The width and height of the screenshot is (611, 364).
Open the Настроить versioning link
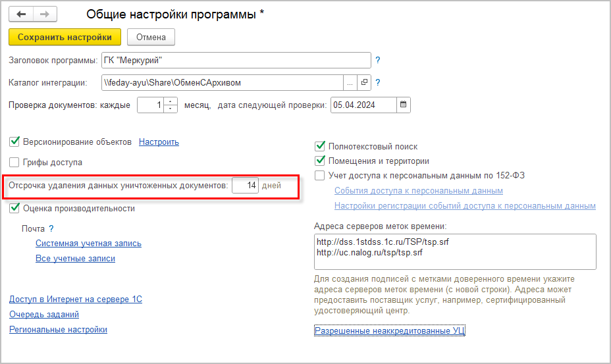pyautogui.click(x=159, y=142)
